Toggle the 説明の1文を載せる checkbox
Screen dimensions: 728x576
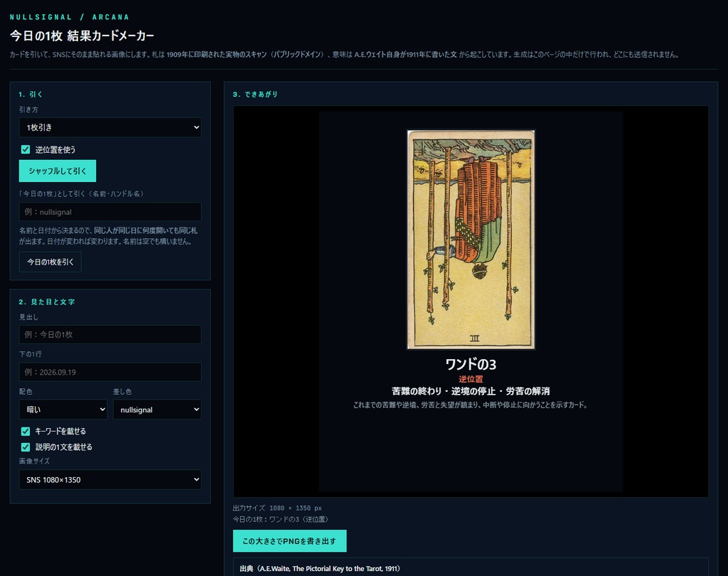(26, 447)
